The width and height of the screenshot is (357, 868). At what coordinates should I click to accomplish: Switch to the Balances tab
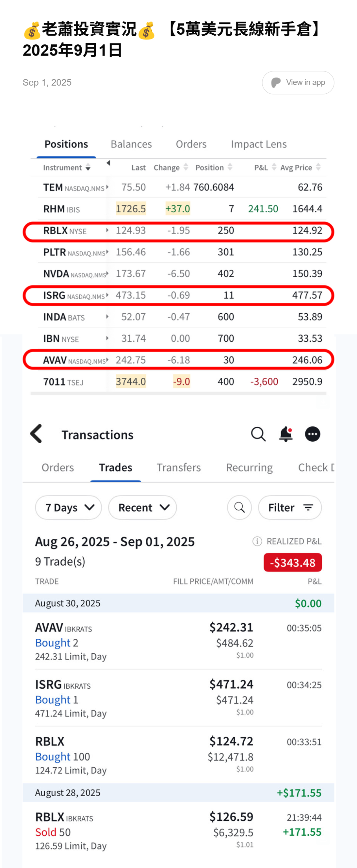(131, 144)
